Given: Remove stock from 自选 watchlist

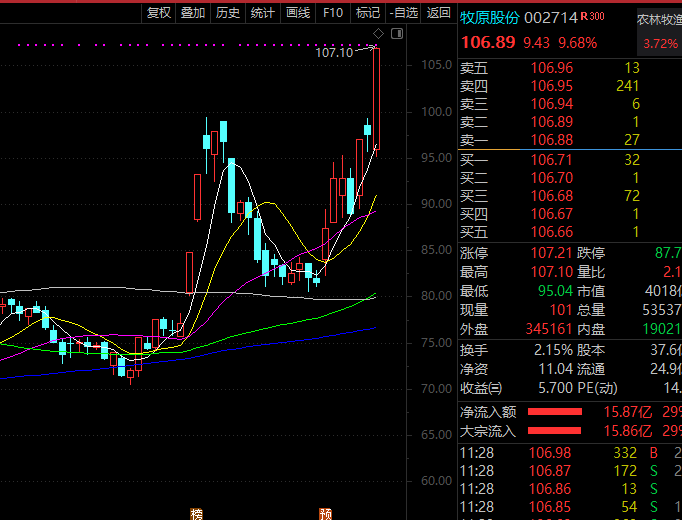Looking at the screenshot, I should [x=402, y=13].
